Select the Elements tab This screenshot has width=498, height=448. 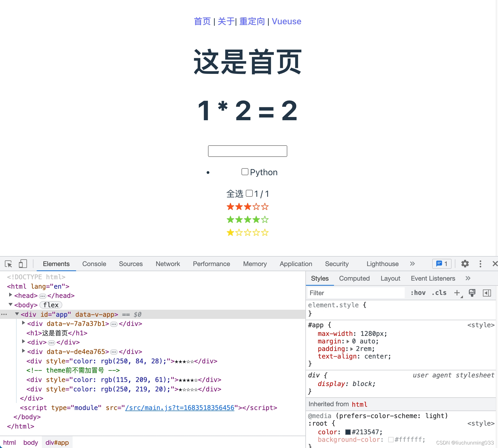pos(56,264)
